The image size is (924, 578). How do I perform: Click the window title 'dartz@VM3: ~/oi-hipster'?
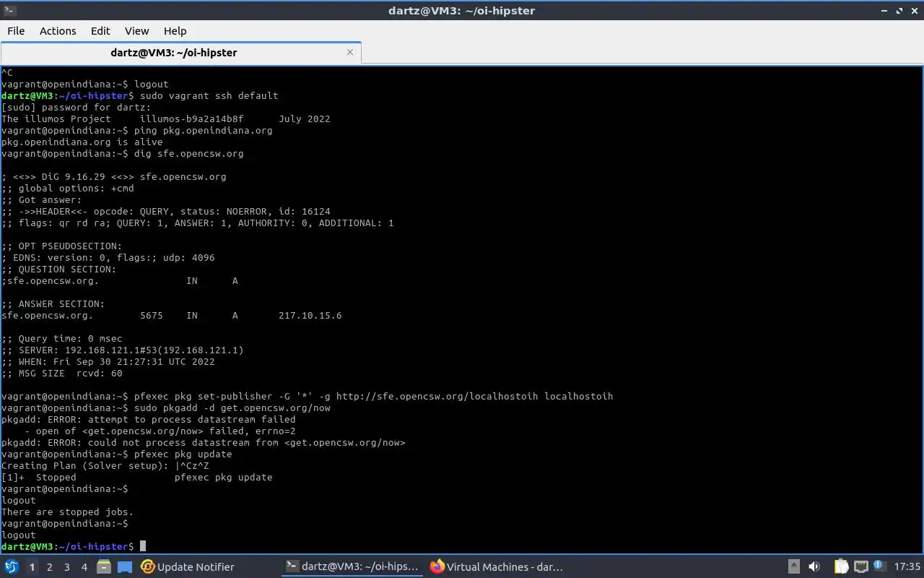click(461, 11)
